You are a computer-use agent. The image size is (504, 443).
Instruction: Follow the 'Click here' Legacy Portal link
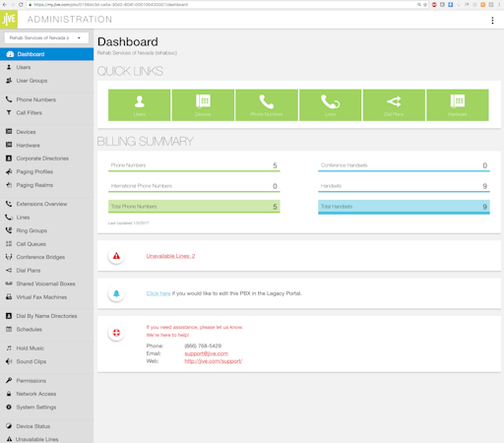click(x=158, y=293)
